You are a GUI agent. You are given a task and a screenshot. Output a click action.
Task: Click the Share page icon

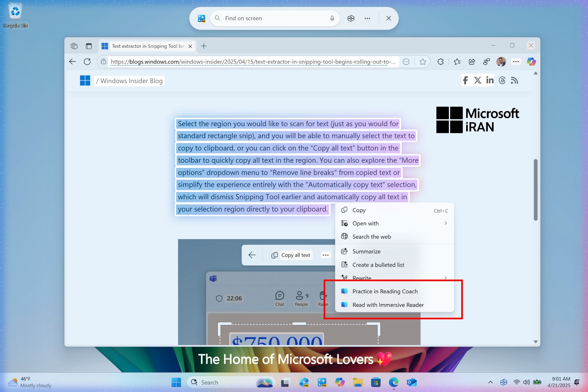point(472,61)
